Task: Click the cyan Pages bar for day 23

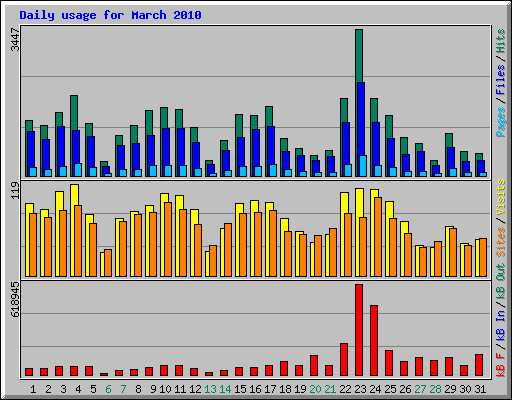Action: (x=363, y=166)
